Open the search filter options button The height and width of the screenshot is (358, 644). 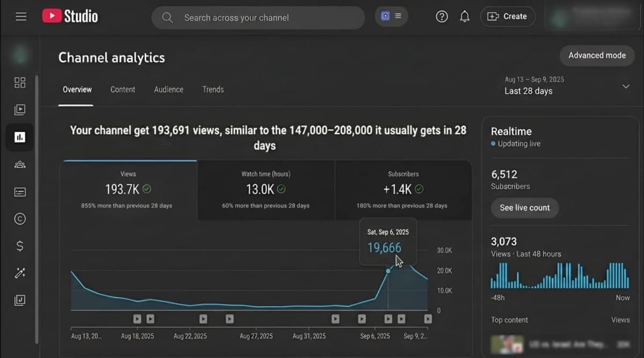[x=391, y=17]
